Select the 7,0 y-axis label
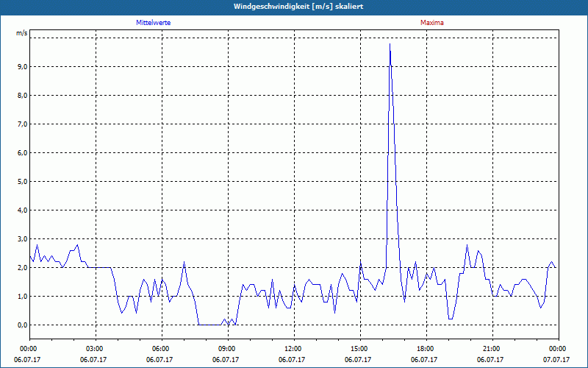 pyautogui.click(x=22, y=124)
